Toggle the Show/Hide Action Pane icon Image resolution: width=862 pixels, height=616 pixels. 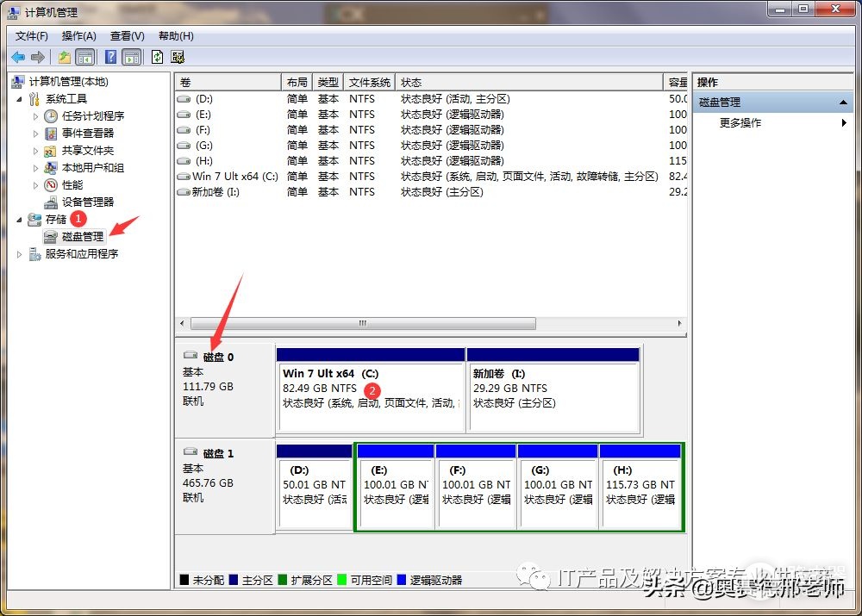pyautogui.click(x=132, y=57)
